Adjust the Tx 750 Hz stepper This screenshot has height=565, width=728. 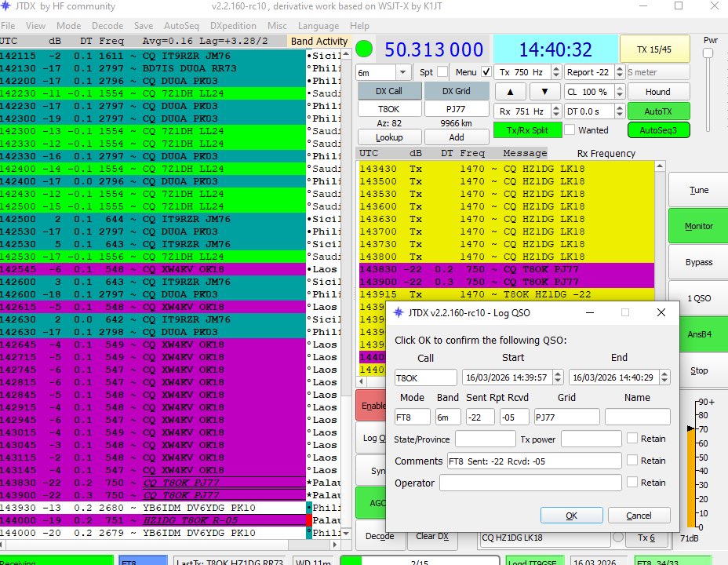[556, 72]
